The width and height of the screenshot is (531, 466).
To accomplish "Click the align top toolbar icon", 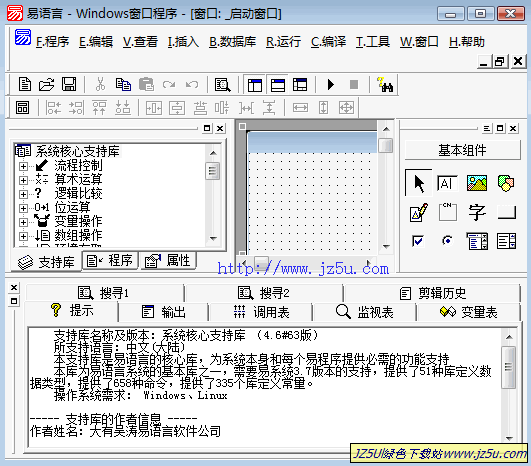I will tap(100, 108).
